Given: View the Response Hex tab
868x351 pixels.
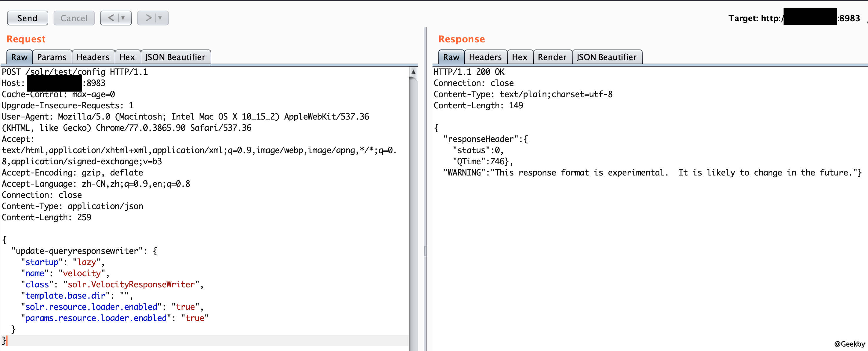Looking at the screenshot, I should pos(520,57).
